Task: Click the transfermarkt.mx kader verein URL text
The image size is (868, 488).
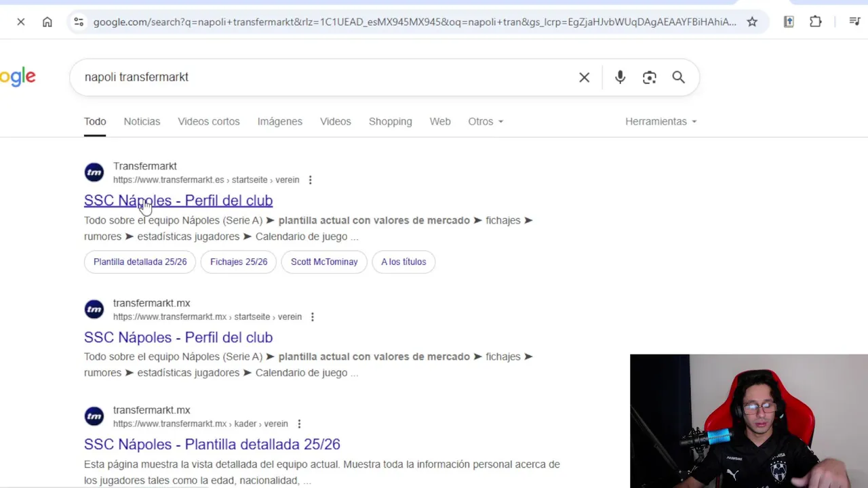Action: point(201,424)
